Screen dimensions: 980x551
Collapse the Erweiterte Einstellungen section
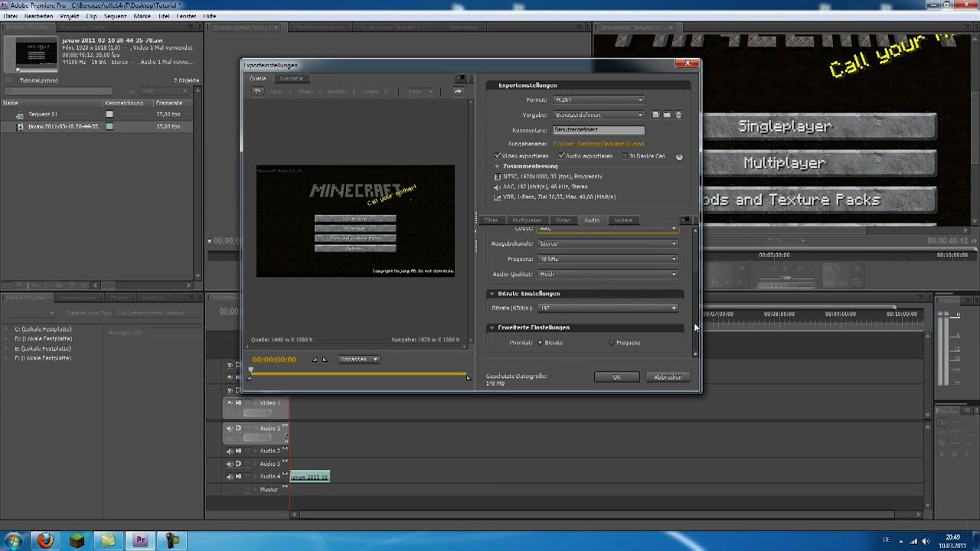tap(492, 328)
